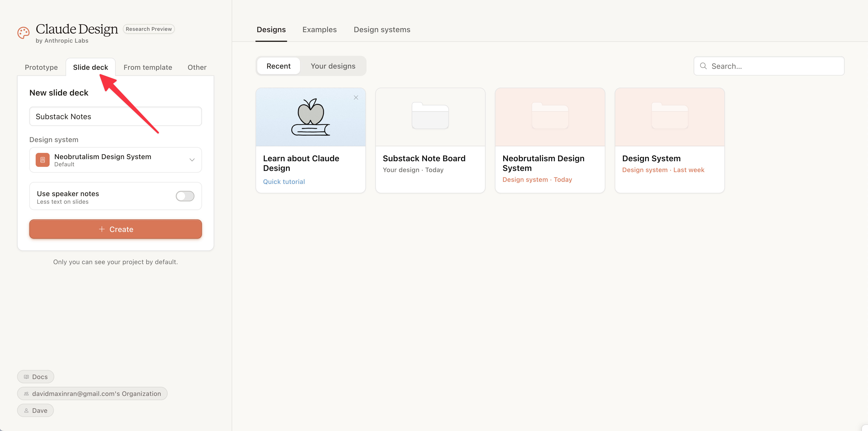Click the Research Preview badge
This screenshot has height=431, width=868.
(149, 29)
